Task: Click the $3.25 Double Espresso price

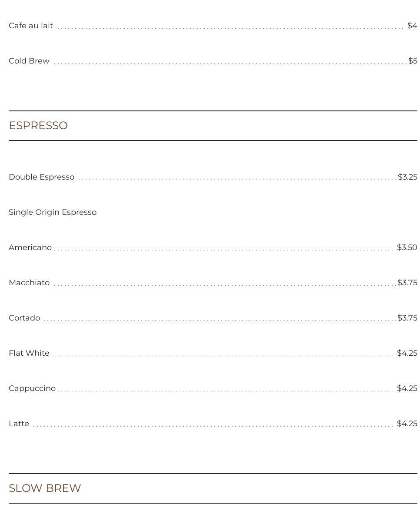Action: click(x=407, y=177)
